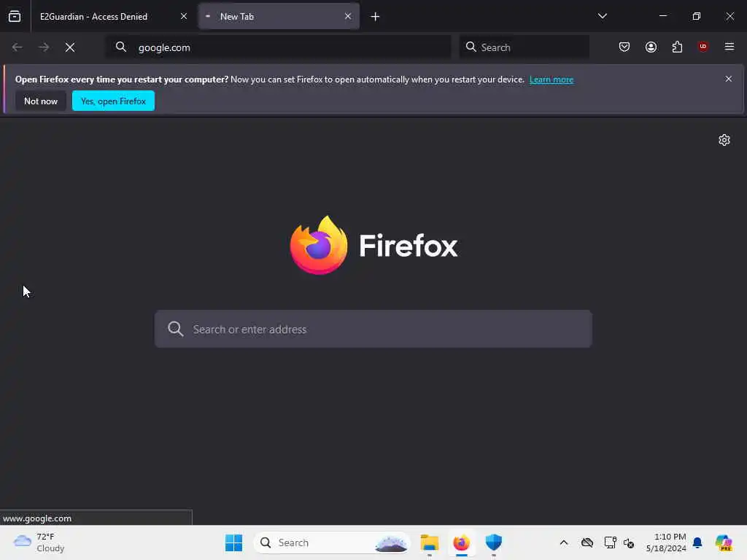Close the E2Guardian - Access Denied tab
The height and width of the screenshot is (560, 747).
184,16
